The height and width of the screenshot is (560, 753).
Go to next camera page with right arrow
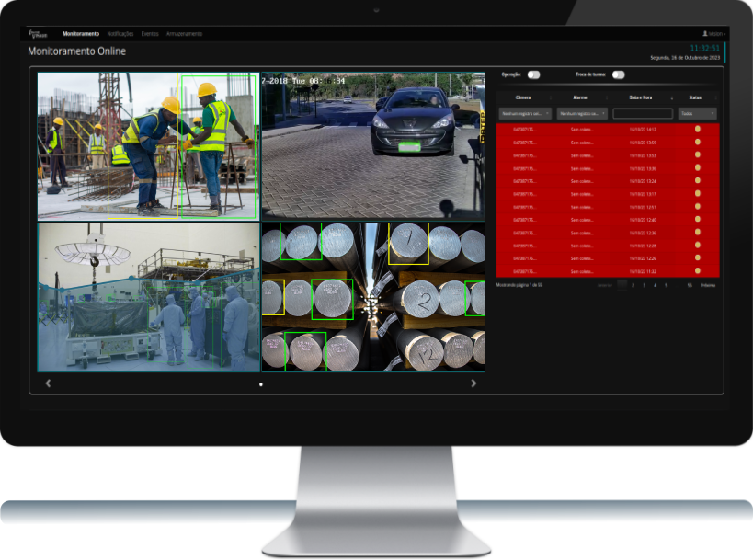coord(473,383)
